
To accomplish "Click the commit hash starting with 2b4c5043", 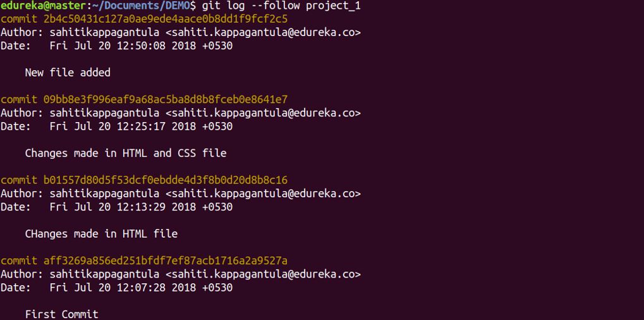I will pyautogui.click(x=165, y=18).
